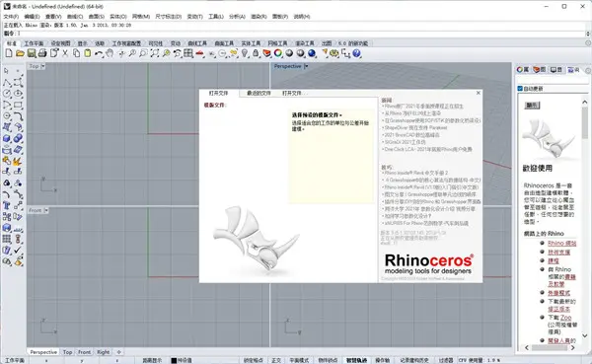592x364 pixels.
Task: Click the lock objects padlock icon
Action: [256, 53]
